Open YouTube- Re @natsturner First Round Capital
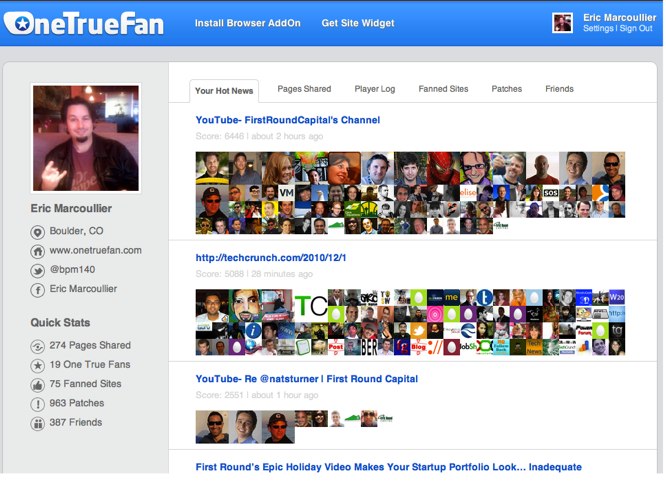Image resolution: width=666 pixels, height=485 pixels. coord(307,379)
